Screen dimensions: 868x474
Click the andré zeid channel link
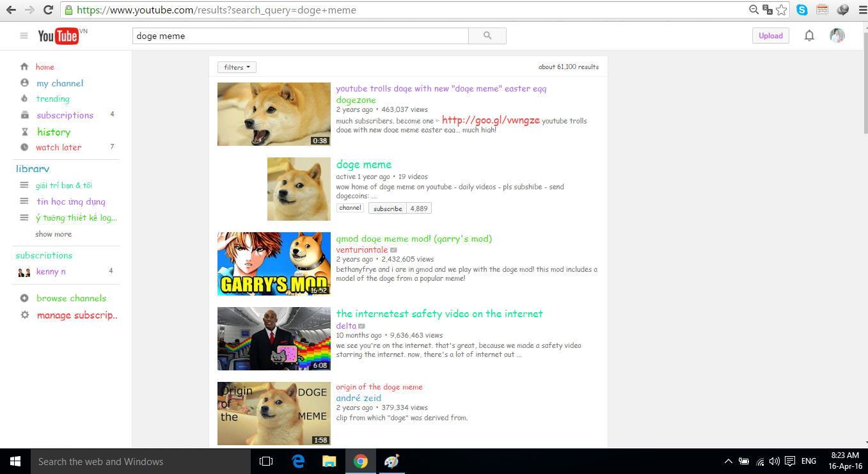pos(359,398)
